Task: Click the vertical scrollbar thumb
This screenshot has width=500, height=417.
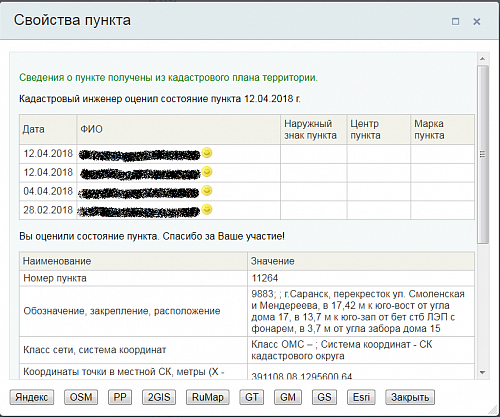Action: coord(483,154)
